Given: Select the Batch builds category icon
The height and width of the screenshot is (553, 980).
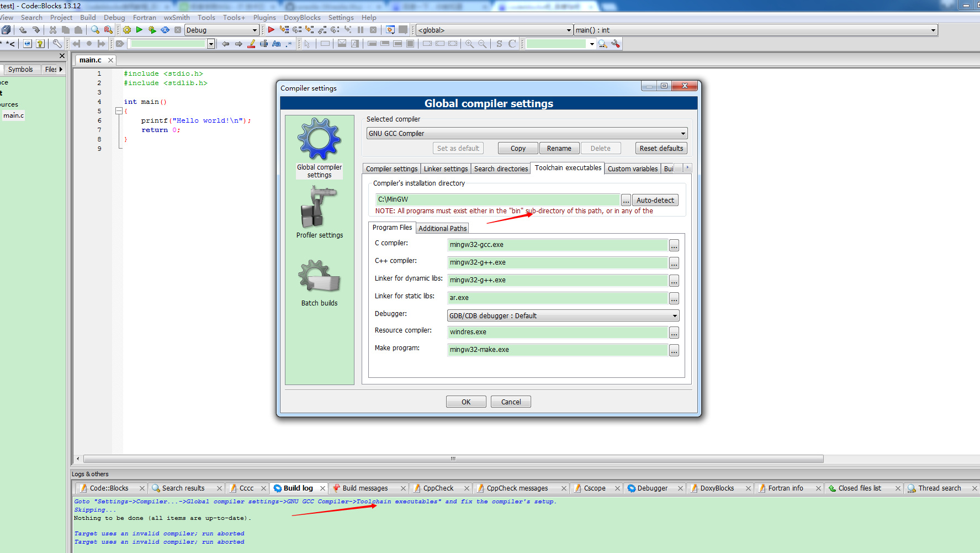Looking at the screenshot, I should tap(319, 283).
